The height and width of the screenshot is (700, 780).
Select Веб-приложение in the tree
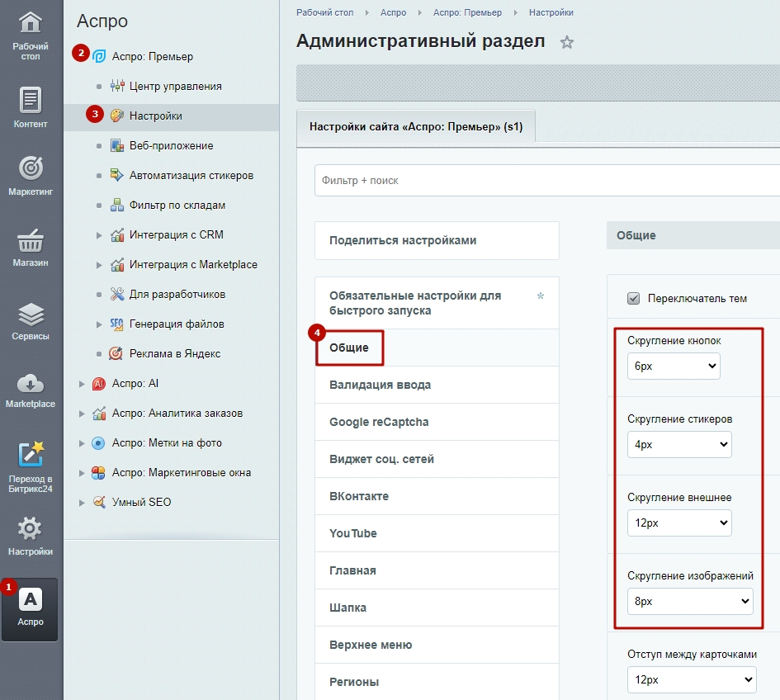[x=171, y=146]
